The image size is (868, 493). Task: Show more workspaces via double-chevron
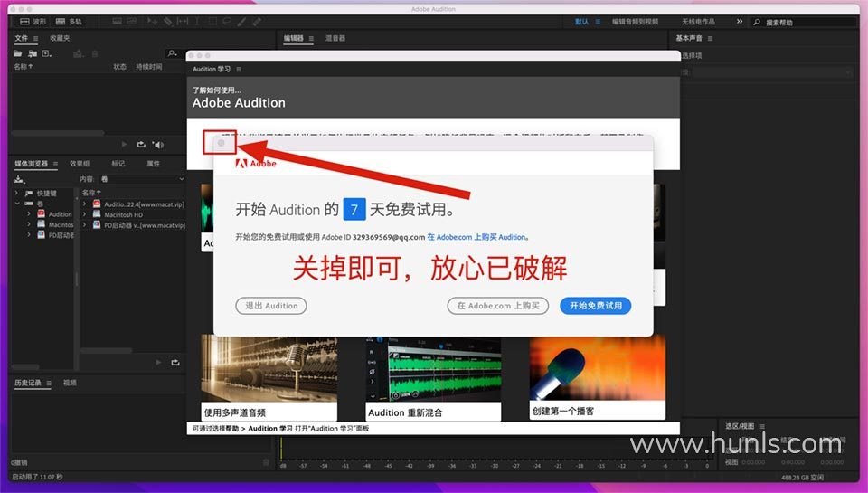(x=740, y=21)
